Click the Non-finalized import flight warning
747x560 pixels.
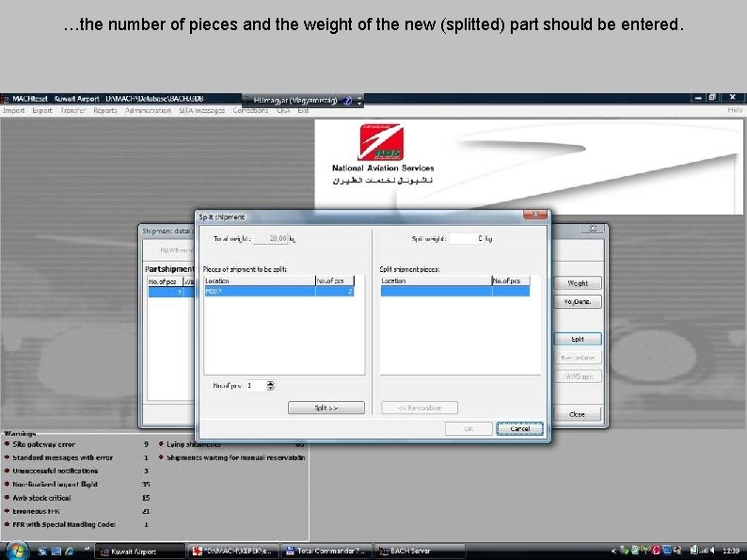click(55, 484)
